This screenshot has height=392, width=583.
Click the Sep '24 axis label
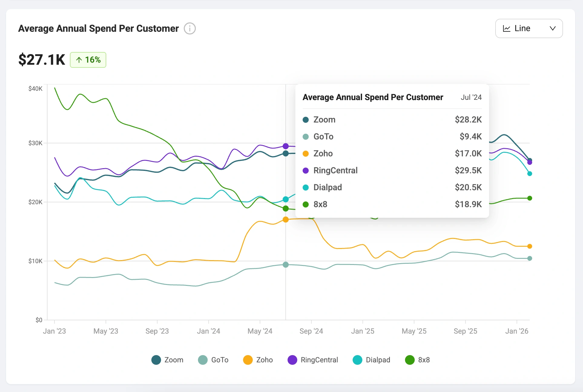point(311,331)
